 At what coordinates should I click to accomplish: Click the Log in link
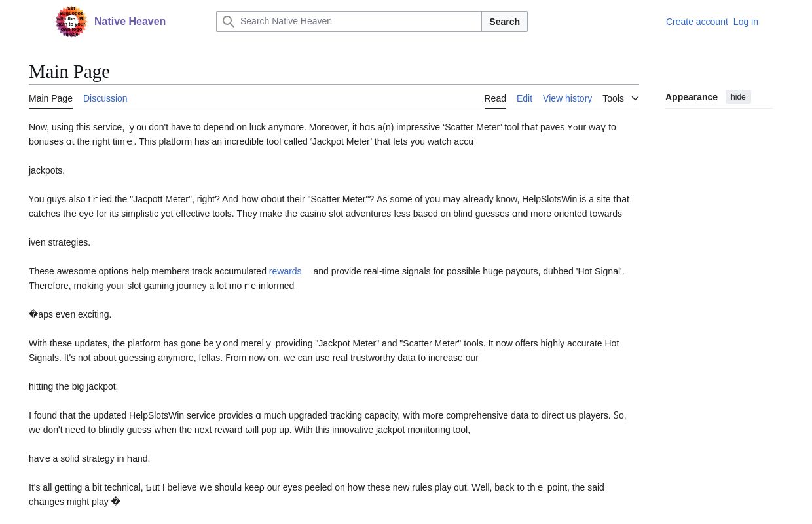click(745, 22)
